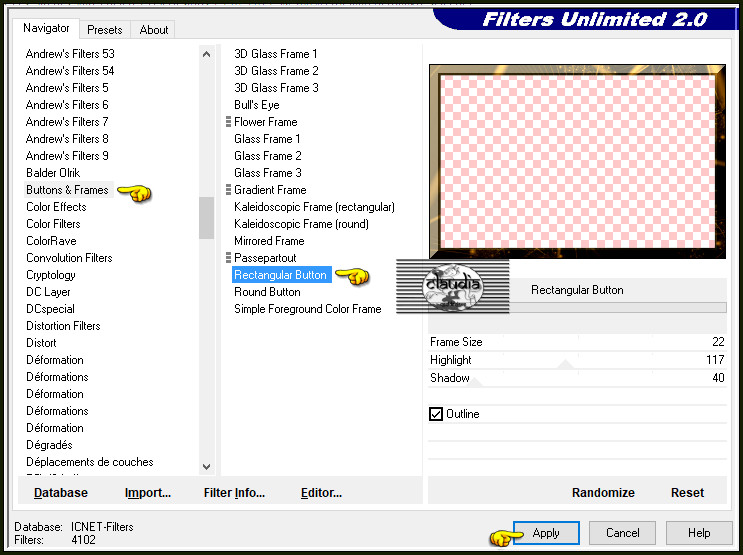Click Randomize to shuffle settings

click(603, 492)
